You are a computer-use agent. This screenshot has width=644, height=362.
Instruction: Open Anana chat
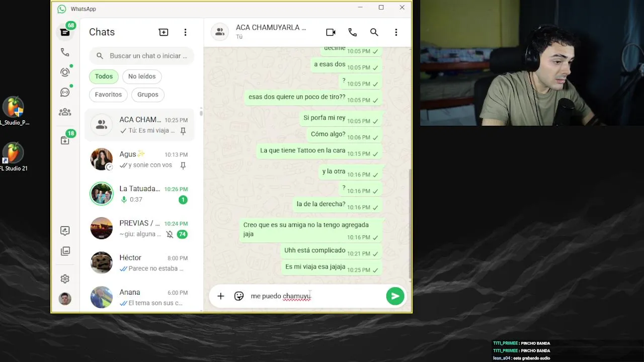[x=139, y=297]
